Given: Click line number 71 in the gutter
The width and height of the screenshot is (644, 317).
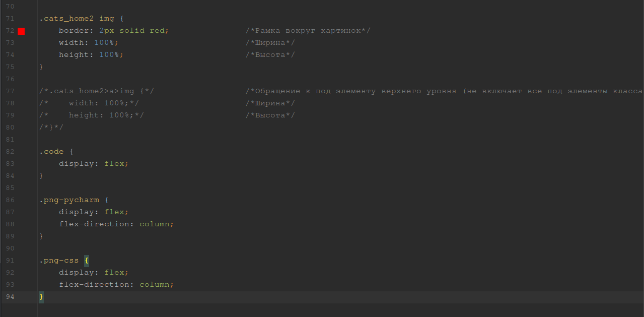Looking at the screenshot, I should (x=10, y=19).
